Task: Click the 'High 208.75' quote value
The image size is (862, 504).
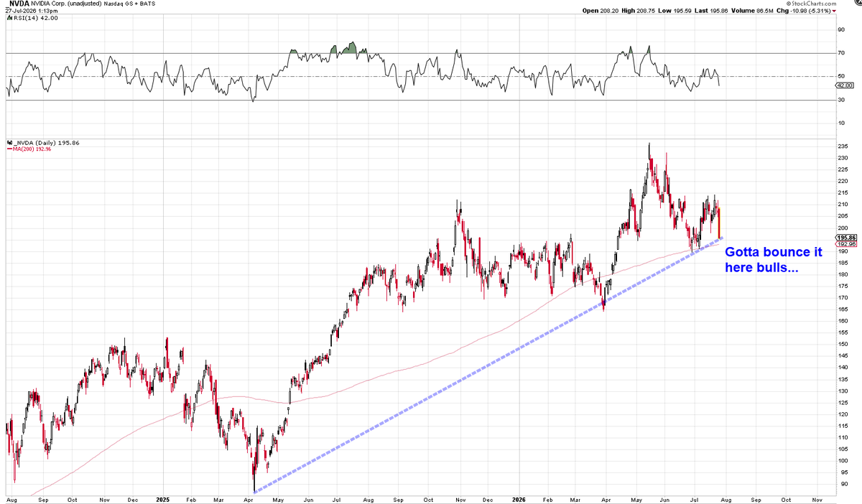Action: coord(637,11)
